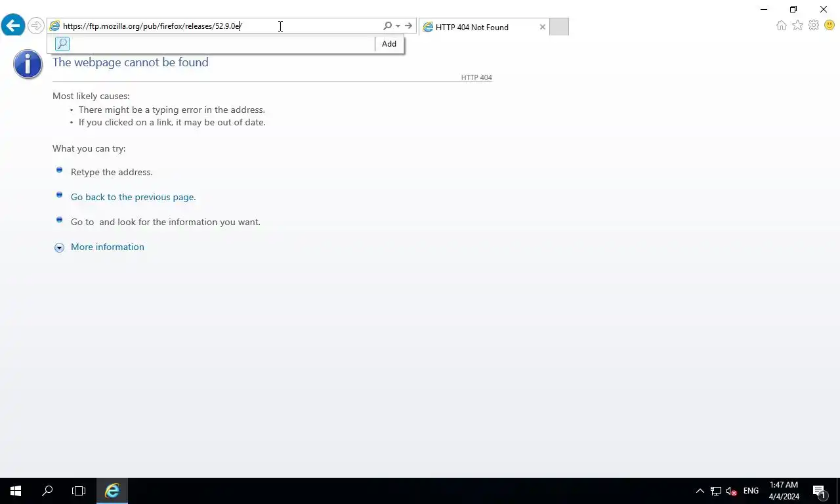Click 'The webpage cannot be found' heading
This screenshot has height=504, width=840.
131,62
